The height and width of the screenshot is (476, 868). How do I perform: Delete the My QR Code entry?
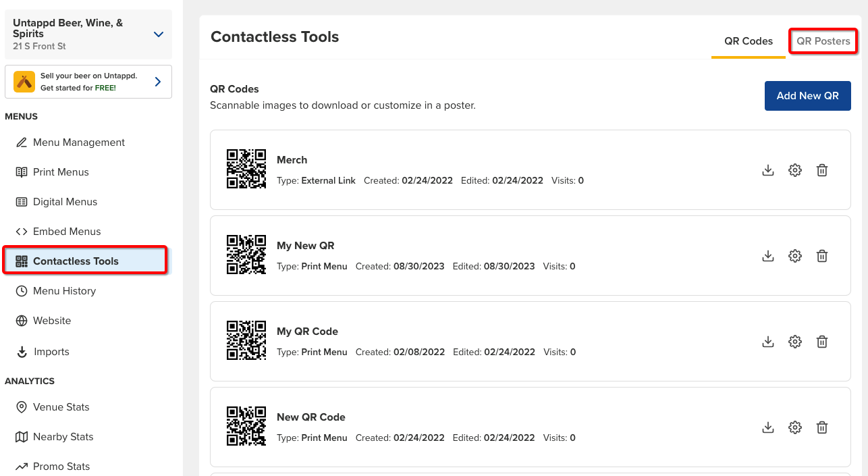[822, 342]
